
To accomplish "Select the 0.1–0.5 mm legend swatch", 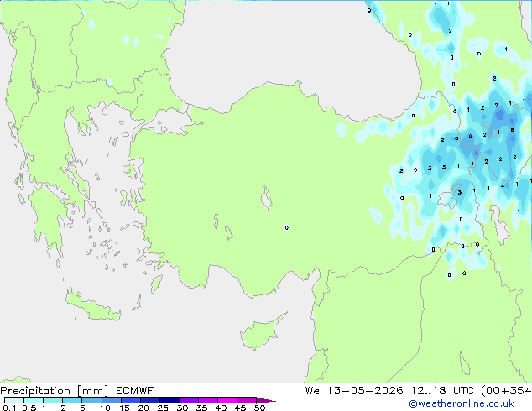I will [14, 400].
